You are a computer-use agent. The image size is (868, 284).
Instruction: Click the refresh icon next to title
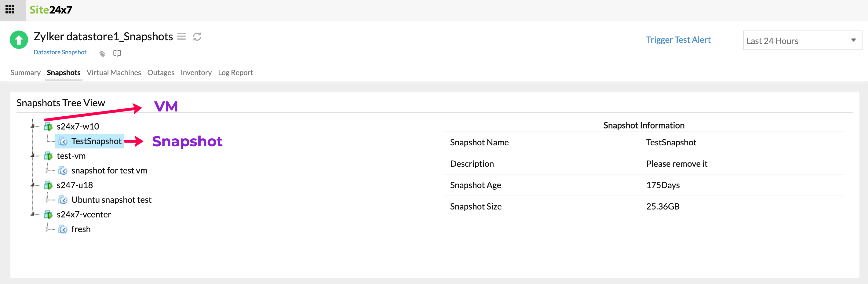point(197,36)
